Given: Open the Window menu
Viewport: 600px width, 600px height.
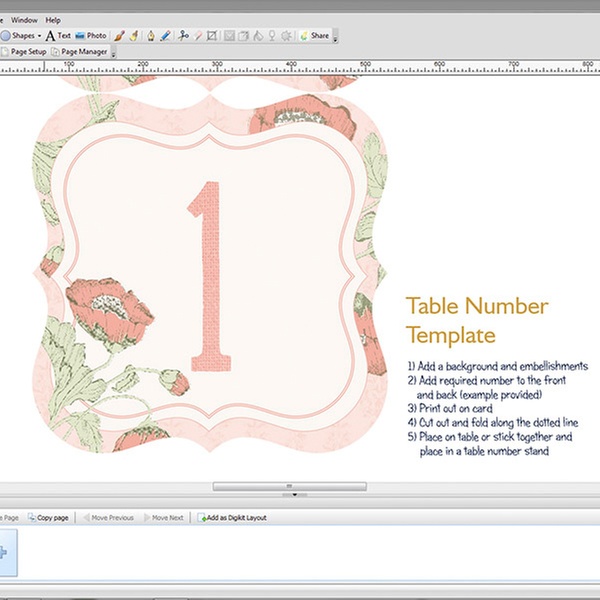Looking at the screenshot, I should (25, 20).
